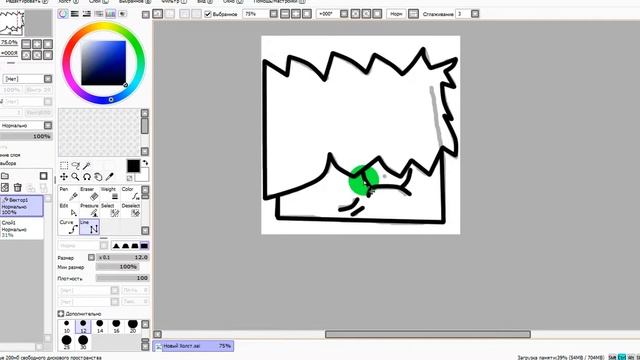
Task: Choose the Color vector tool
Action: 131,193
